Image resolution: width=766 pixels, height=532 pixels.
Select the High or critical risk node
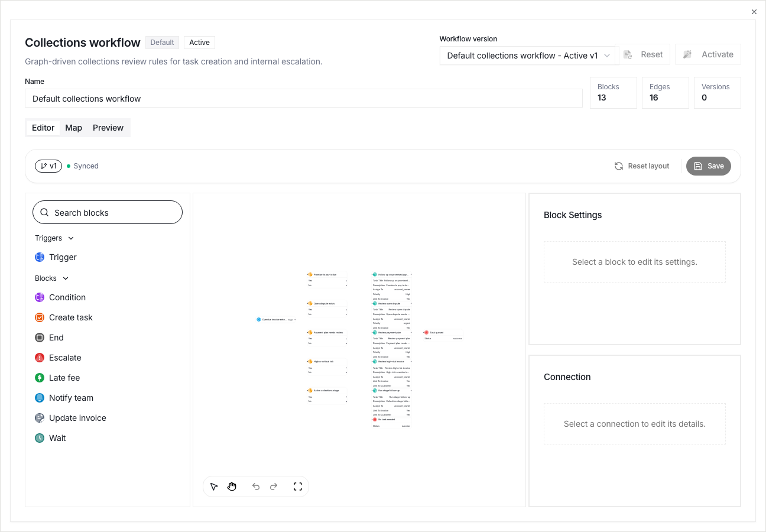327,367
